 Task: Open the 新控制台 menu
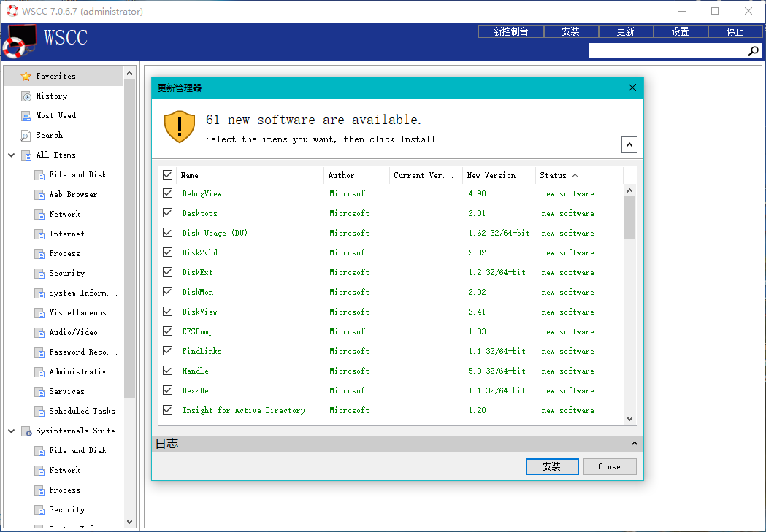pyautogui.click(x=511, y=31)
